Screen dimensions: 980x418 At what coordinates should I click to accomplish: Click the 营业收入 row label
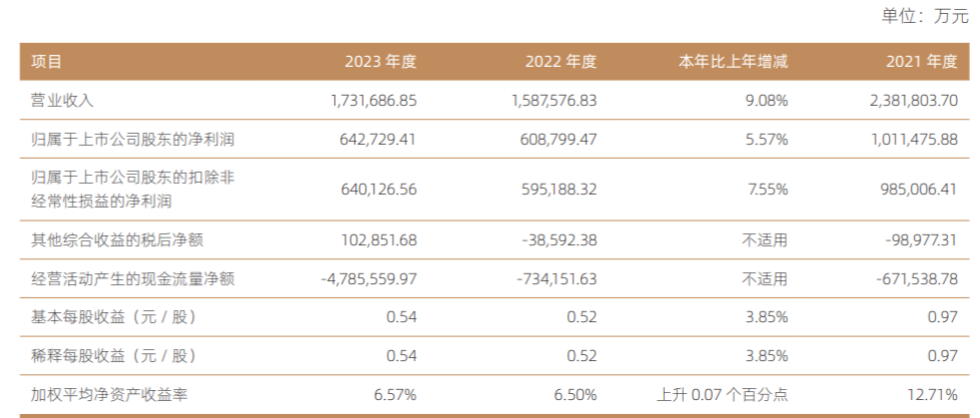(x=62, y=100)
